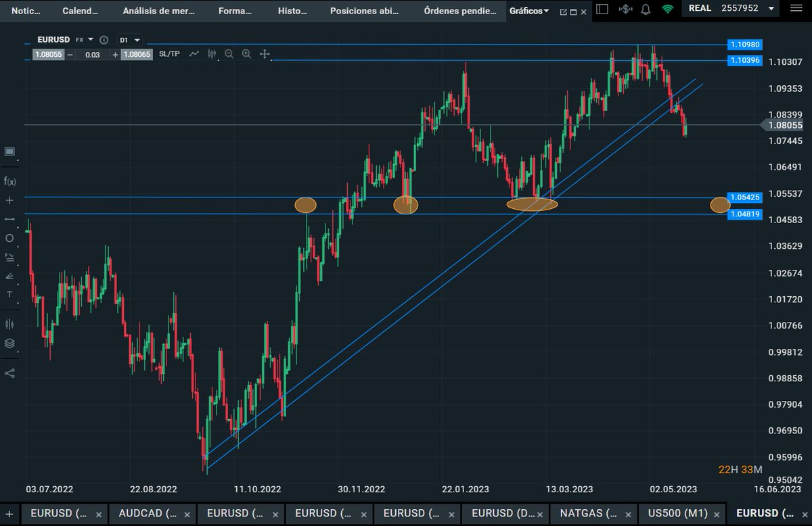Open the Noticias tab
This screenshot has width=812, height=526.
[26, 11]
